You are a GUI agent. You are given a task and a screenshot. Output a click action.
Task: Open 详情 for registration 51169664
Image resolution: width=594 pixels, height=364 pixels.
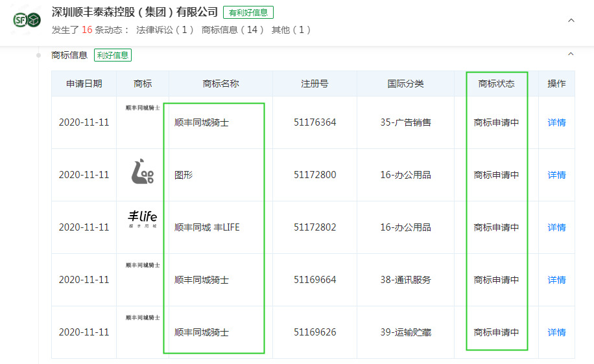click(556, 280)
